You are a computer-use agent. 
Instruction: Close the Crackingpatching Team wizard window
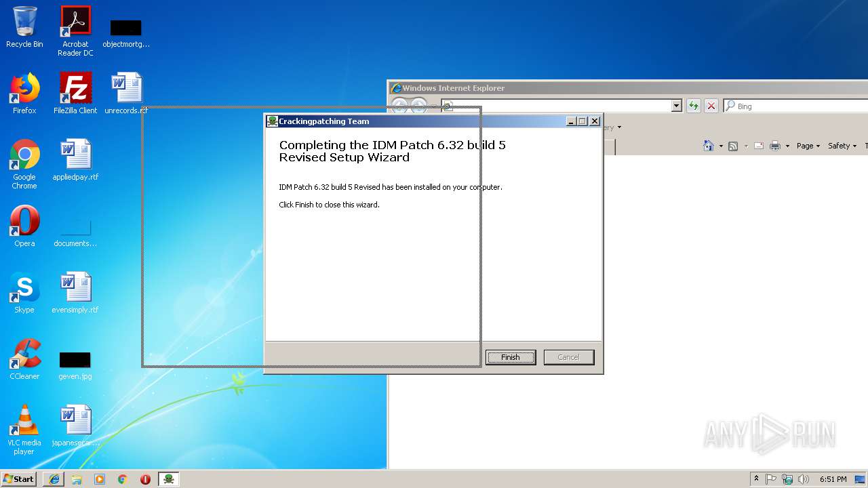click(595, 121)
